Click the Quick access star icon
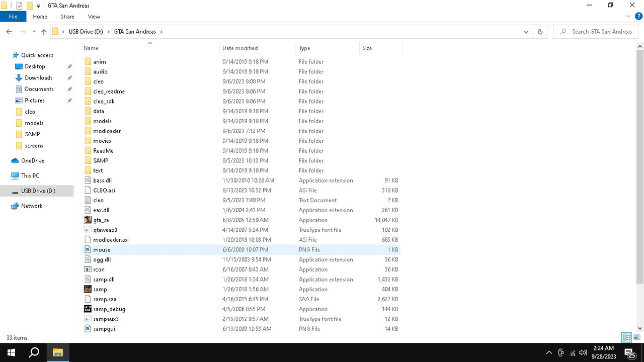This screenshot has height=362, width=644. coord(16,55)
